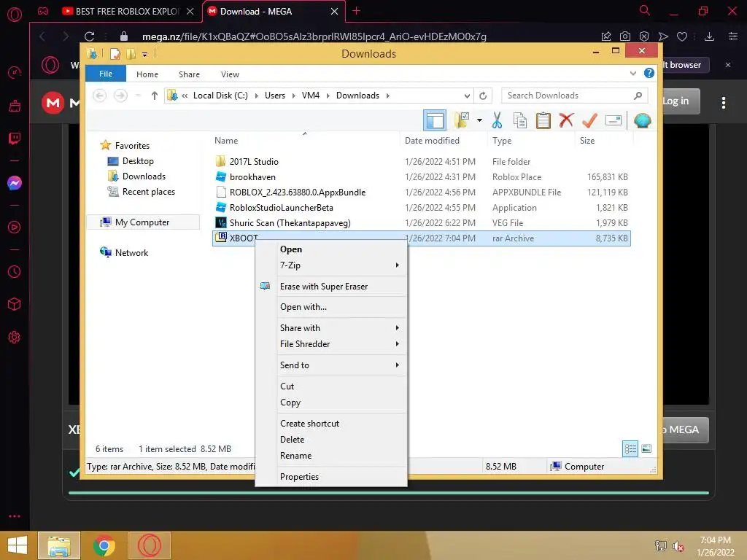The width and height of the screenshot is (747, 560).
Task: Click the Paste clipboard toolbar icon
Action: point(543,120)
